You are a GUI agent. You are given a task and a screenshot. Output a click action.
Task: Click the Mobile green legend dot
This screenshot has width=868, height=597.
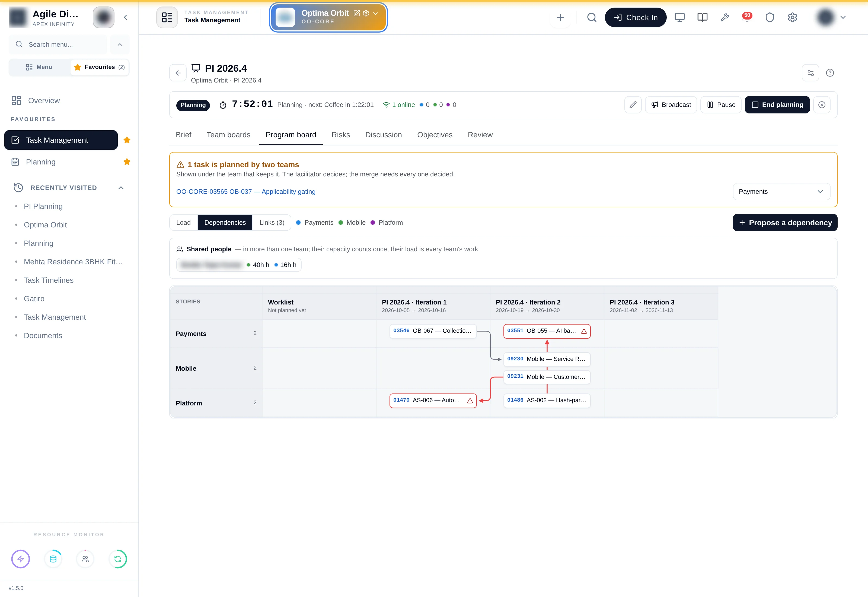click(x=340, y=223)
